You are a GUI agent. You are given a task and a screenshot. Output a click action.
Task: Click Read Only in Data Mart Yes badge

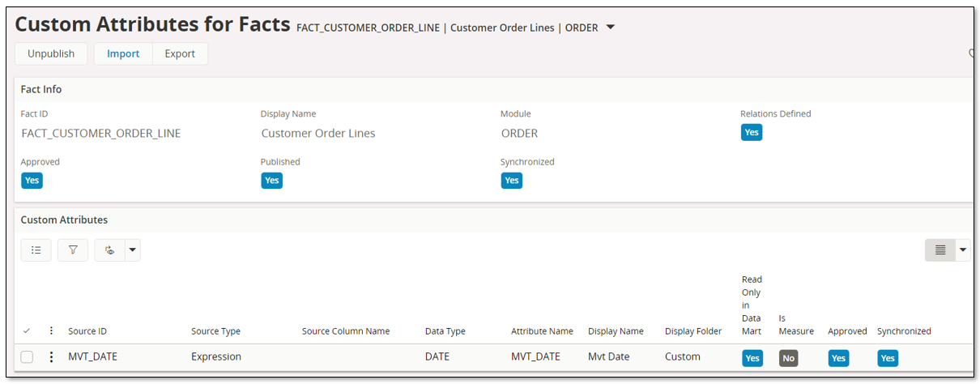[x=752, y=357]
